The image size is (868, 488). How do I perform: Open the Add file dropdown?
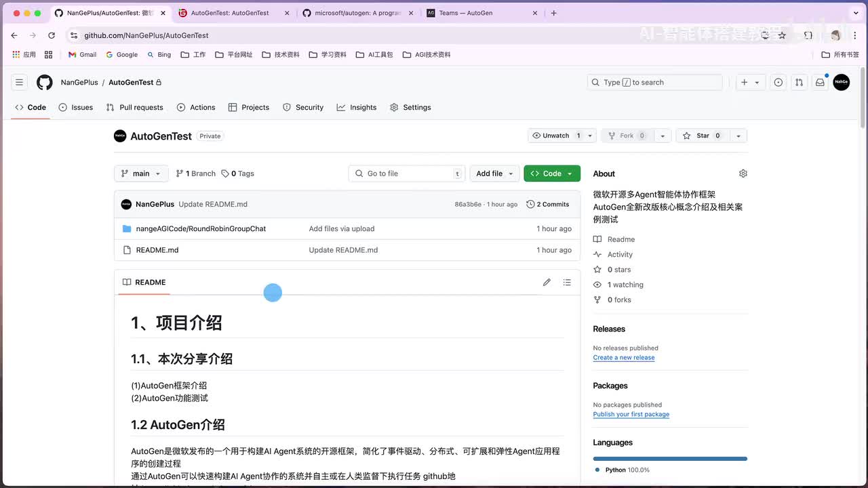(494, 174)
